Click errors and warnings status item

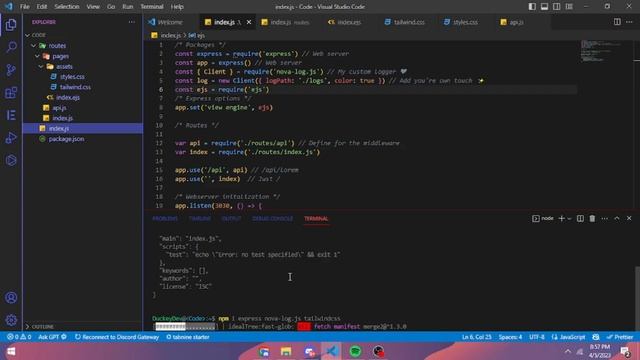pyautogui.click(x=19, y=337)
